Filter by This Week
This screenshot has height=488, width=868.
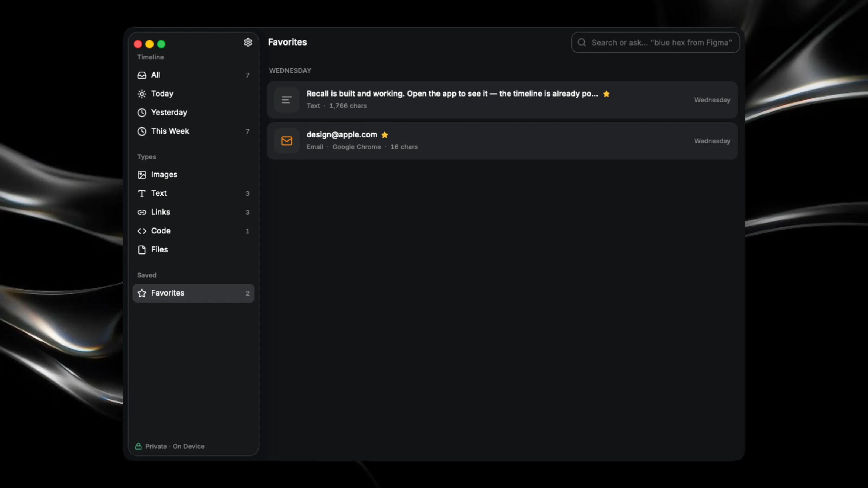pos(193,131)
